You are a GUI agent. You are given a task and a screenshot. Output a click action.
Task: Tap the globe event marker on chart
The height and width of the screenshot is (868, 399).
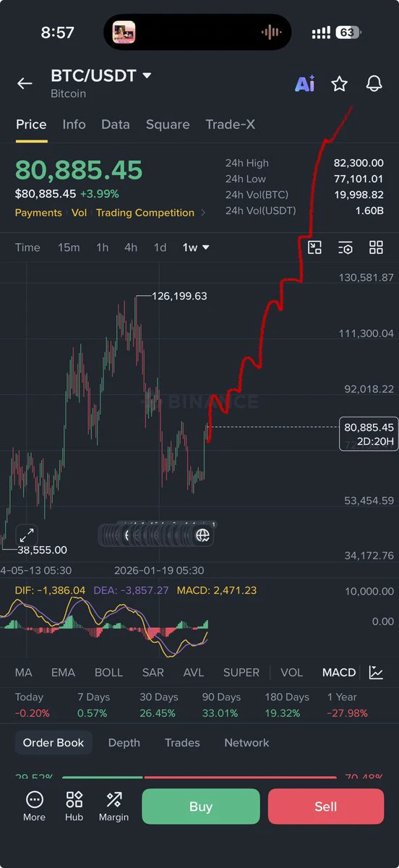203,535
